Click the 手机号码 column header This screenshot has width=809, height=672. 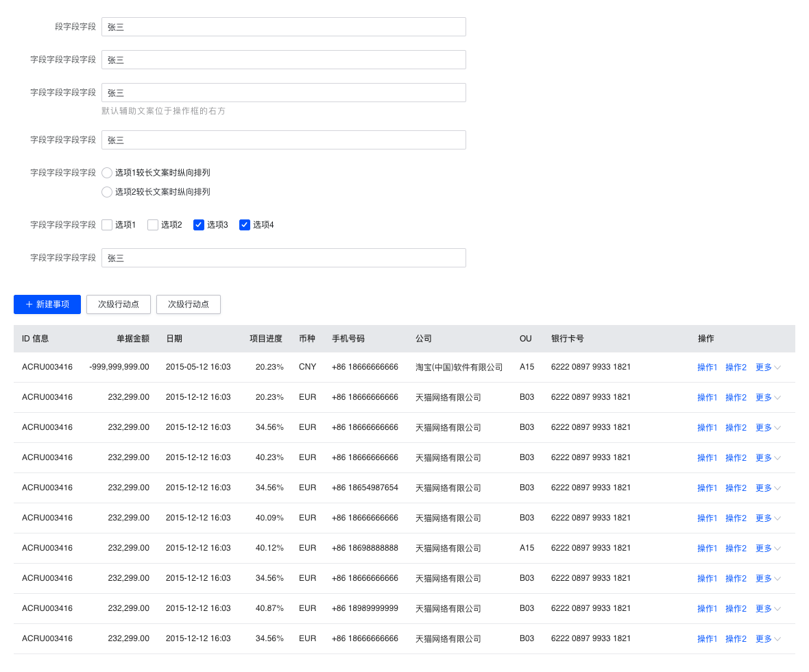(348, 339)
